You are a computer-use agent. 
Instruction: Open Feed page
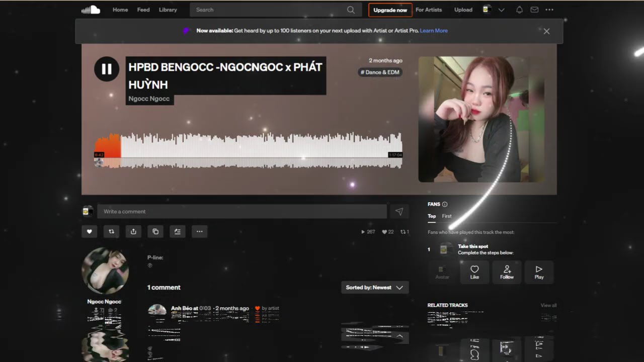143,10
